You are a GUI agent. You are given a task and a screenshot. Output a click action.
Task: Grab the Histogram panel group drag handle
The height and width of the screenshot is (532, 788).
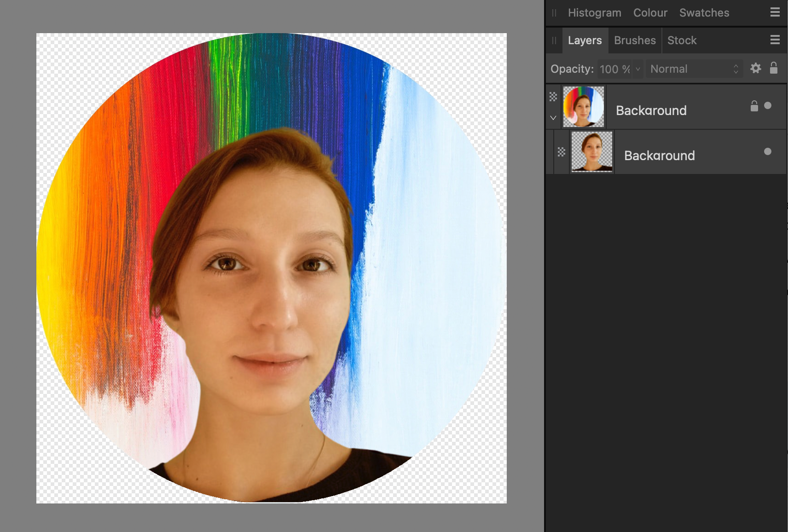[554, 13]
